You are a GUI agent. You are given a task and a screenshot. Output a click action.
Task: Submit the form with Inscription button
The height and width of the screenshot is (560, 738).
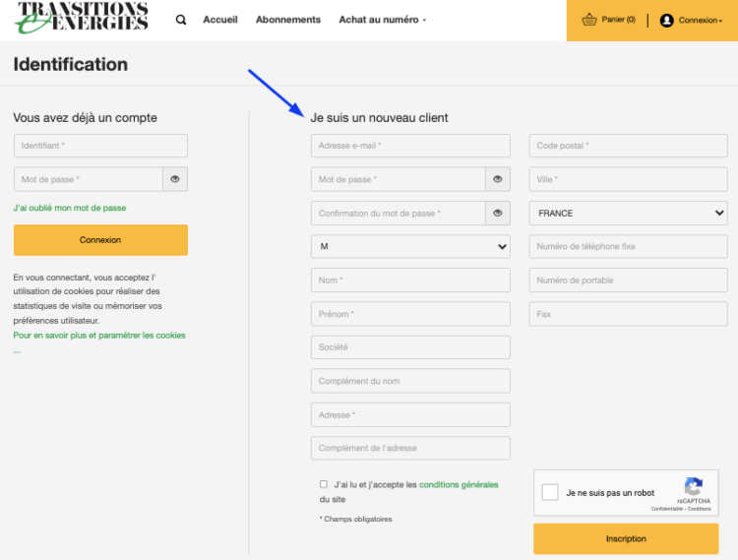[x=626, y=538]
